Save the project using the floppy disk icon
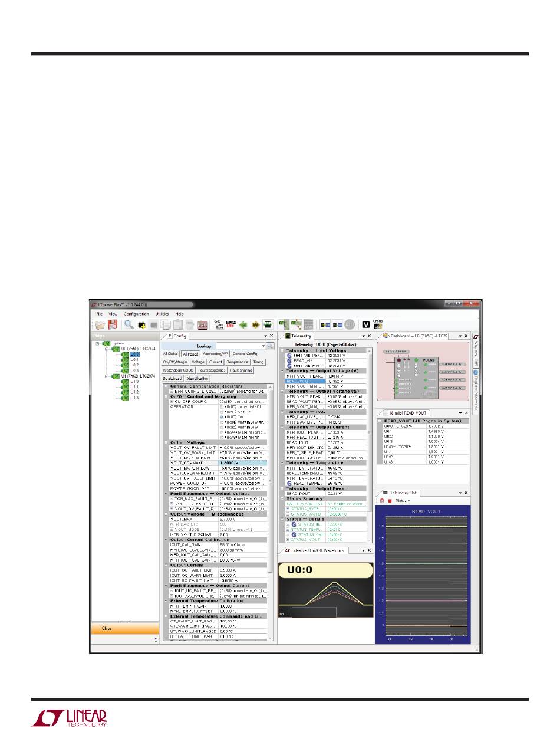This screenshot has width=560, height=732. (x=112, y=324)
